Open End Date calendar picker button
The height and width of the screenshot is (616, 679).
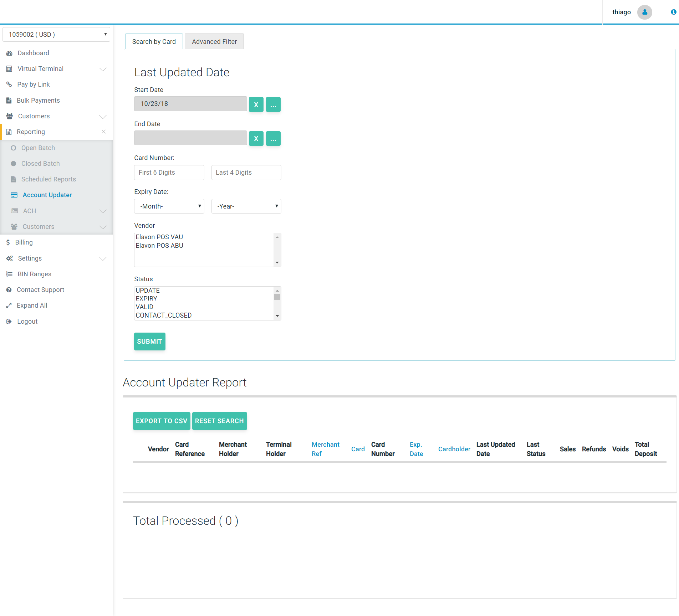click(x=273, y=139)
